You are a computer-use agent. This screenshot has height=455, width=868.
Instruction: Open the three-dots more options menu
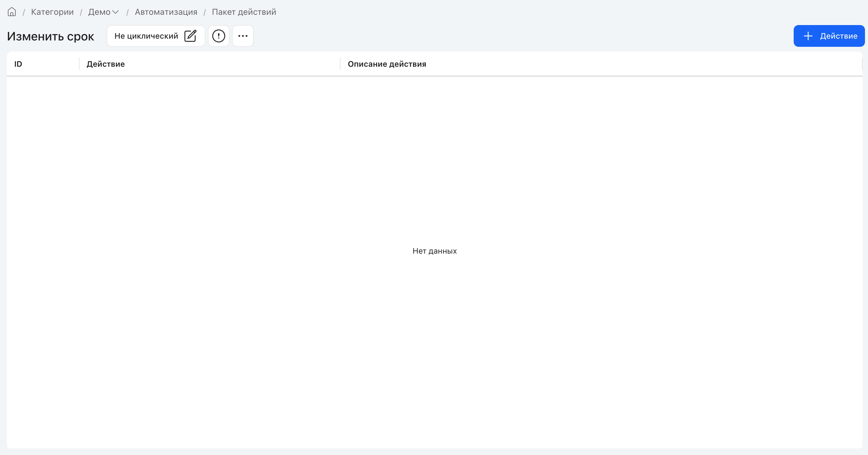(243, 36)
